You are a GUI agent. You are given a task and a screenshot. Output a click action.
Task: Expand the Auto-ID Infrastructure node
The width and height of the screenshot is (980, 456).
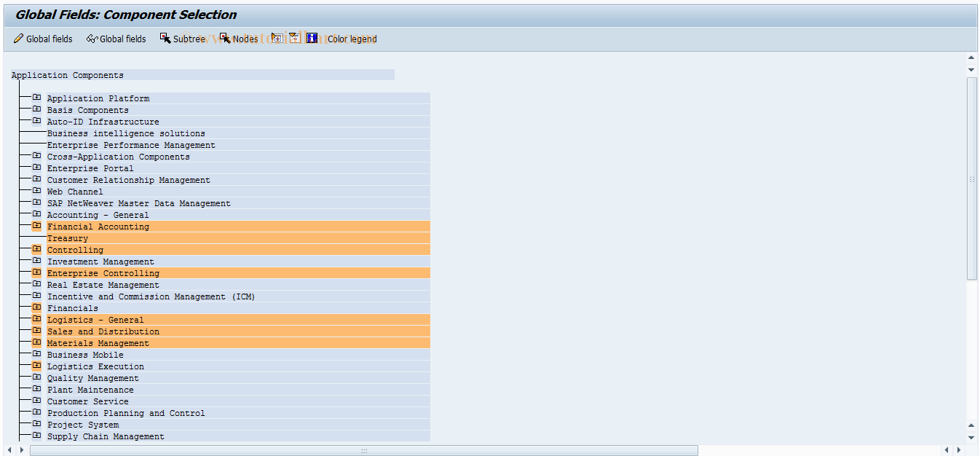36,121
